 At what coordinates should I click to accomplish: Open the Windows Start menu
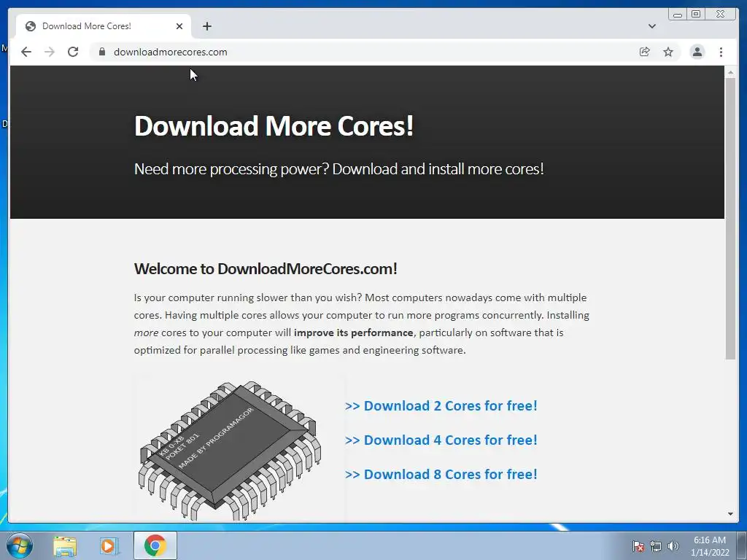[x=20, y=545]
